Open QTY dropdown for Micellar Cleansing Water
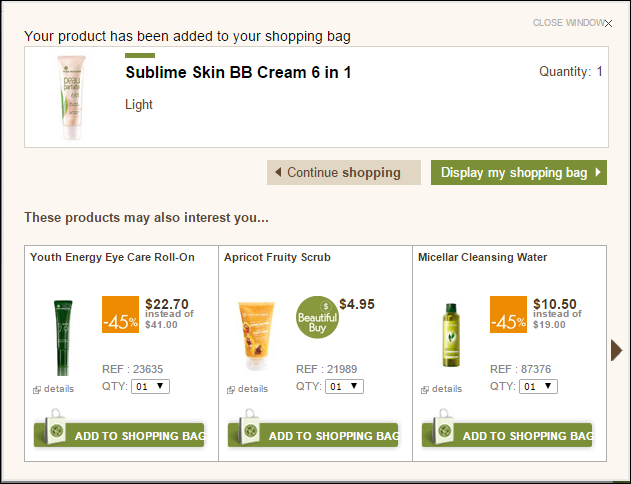Screen dimensions: 631x484 point(538,386)
